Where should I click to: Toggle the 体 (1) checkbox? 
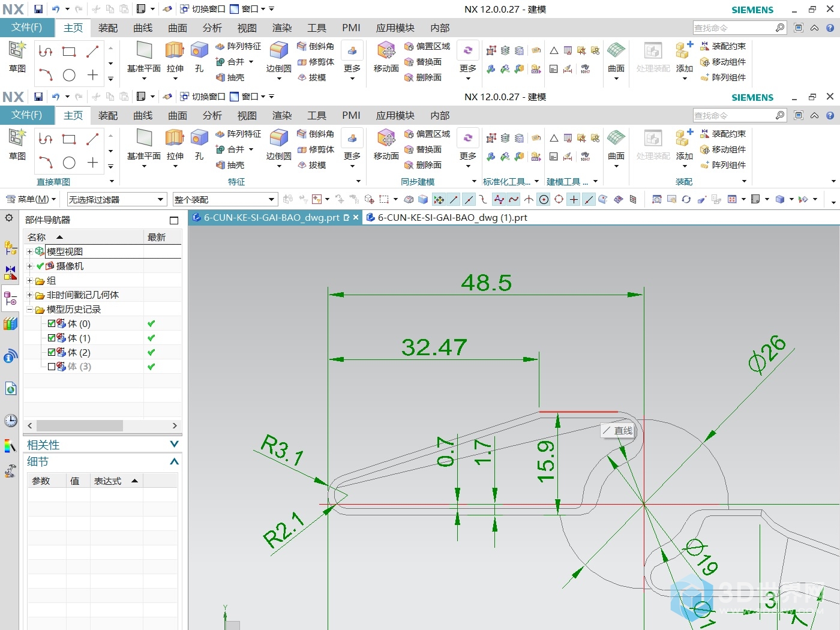(52, 338)
